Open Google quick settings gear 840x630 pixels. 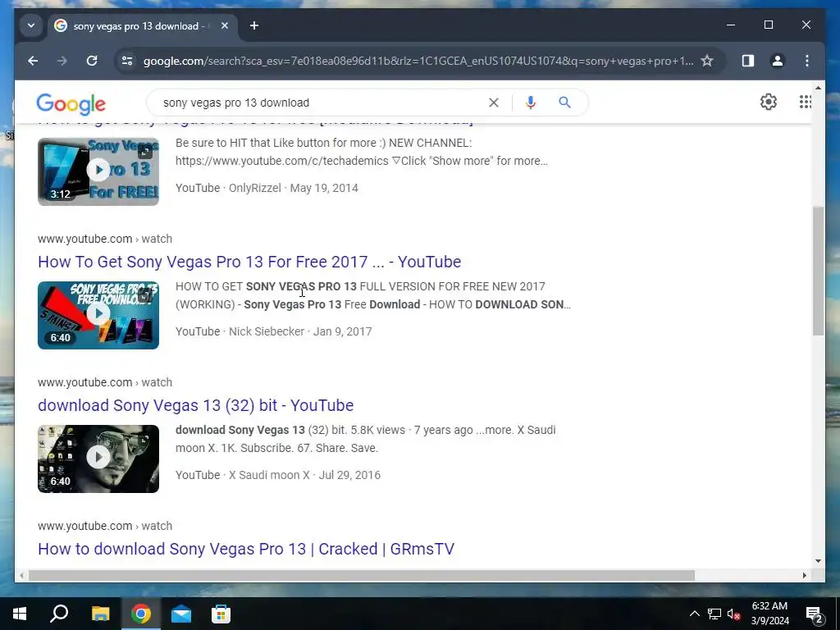click(x=768, y=102)
